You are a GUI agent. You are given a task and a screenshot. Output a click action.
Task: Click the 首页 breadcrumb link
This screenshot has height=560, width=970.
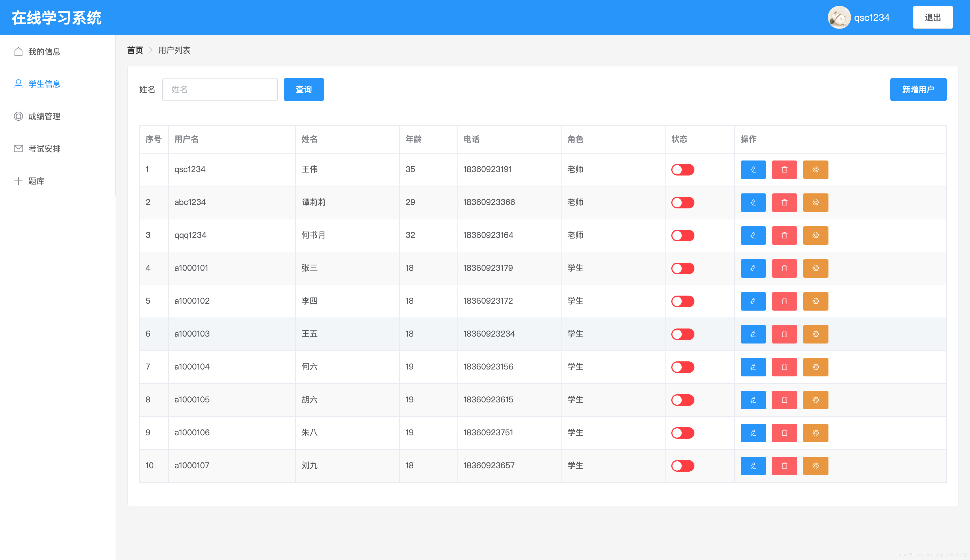click(x=135, y=51)
